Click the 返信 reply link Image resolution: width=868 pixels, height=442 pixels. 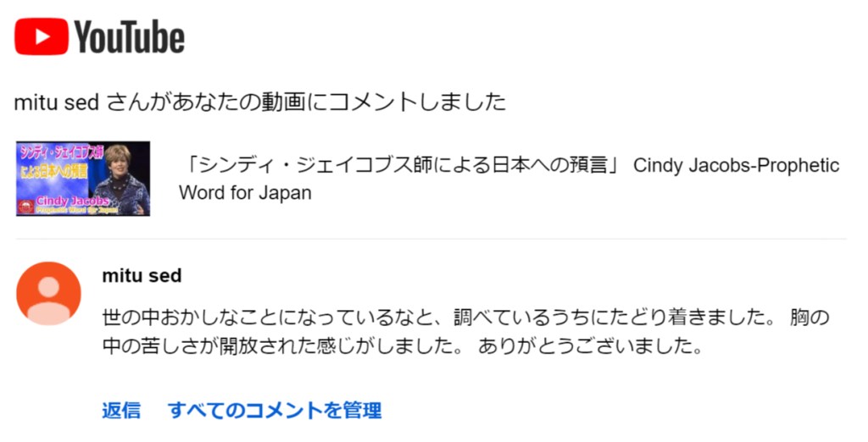click(121, 411)
